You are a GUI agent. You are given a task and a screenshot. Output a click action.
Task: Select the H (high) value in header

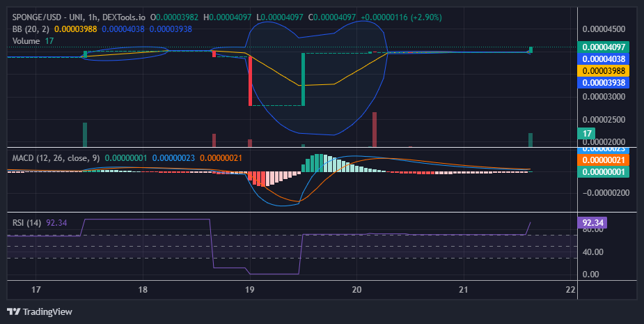pos(230,17)
